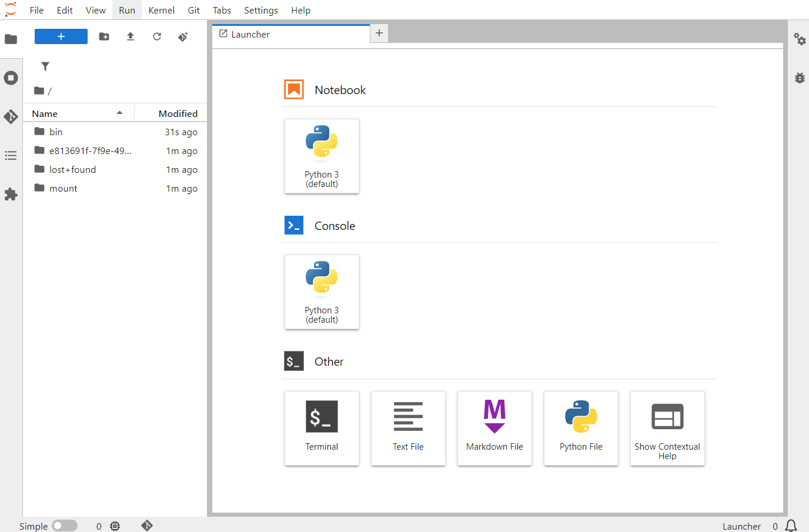Click the plus to open a new Launcher tab
The image size is (809, 532).
pyautogui.click(x=379, y=33)
